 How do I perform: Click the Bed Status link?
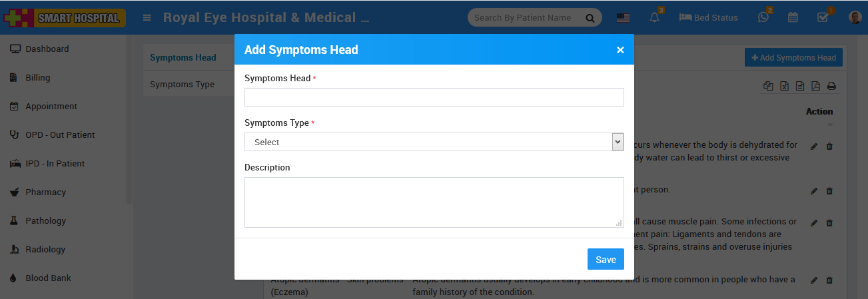click(x=708, y=17)
